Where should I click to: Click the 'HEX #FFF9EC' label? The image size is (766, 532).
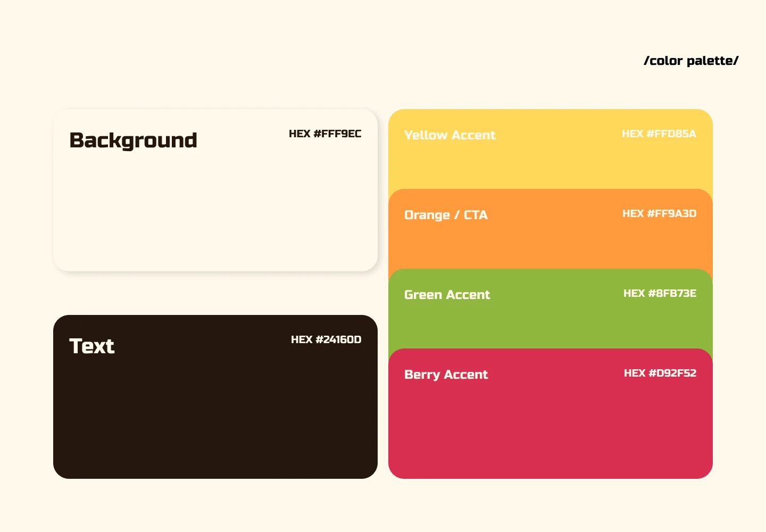tap(325, 134)
